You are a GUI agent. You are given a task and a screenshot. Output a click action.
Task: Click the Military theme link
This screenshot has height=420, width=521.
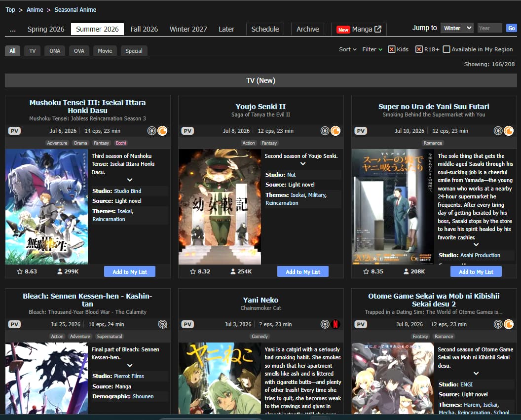click(317, 195)
